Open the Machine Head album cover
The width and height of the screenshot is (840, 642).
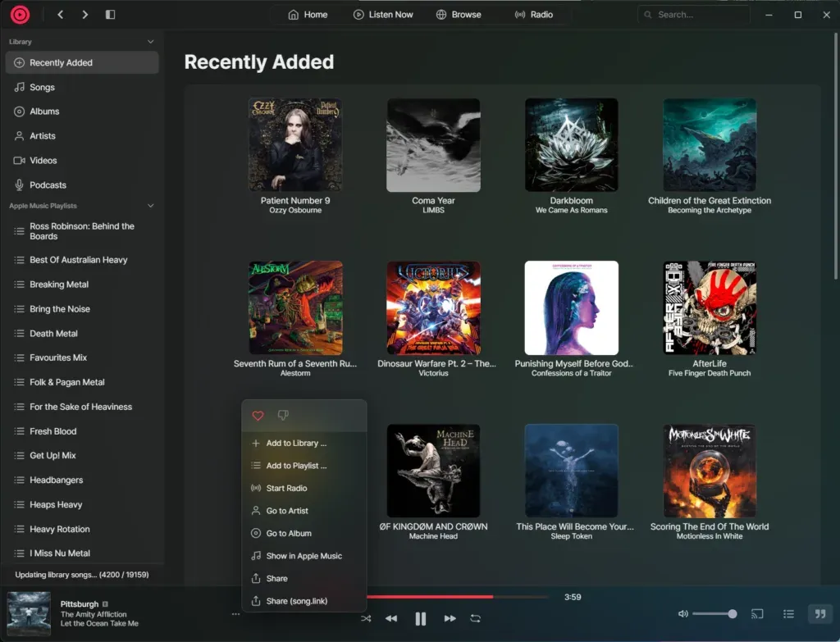click(x=433, y=471)
